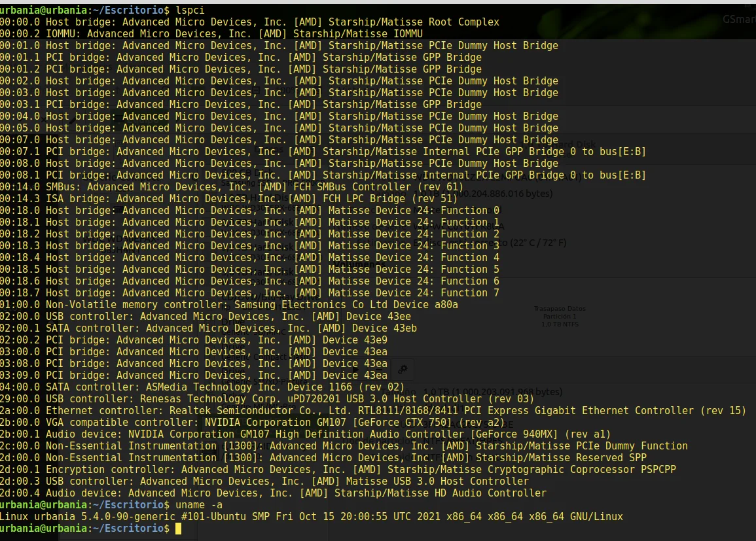Click the 00:18.5 Matisse Device 24 Function 5 line
The width and height of the screenshot is (756, 541).
click(x=250, y=270)
